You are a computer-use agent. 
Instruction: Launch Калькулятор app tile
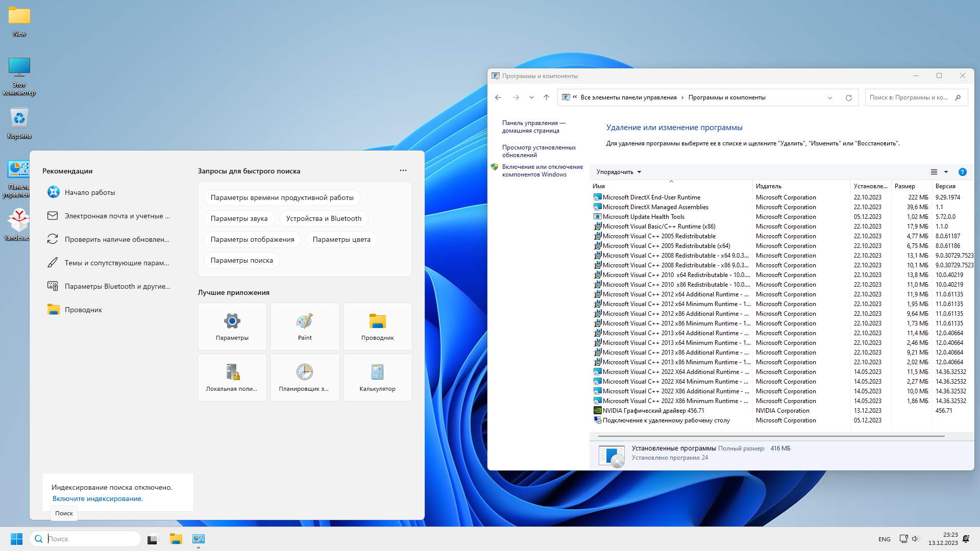pos(377,377)
